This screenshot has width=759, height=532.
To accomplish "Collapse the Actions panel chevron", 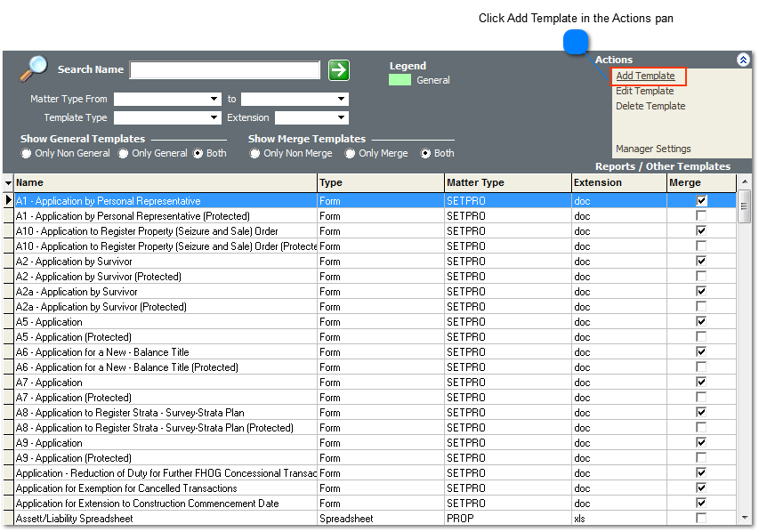I will click(743, 60).
